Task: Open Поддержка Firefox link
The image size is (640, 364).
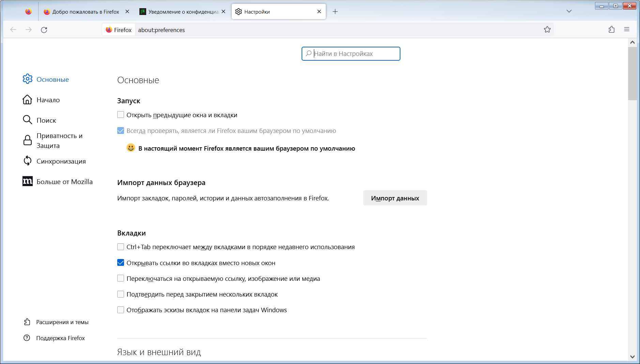Action: click(x=60, y=338)
